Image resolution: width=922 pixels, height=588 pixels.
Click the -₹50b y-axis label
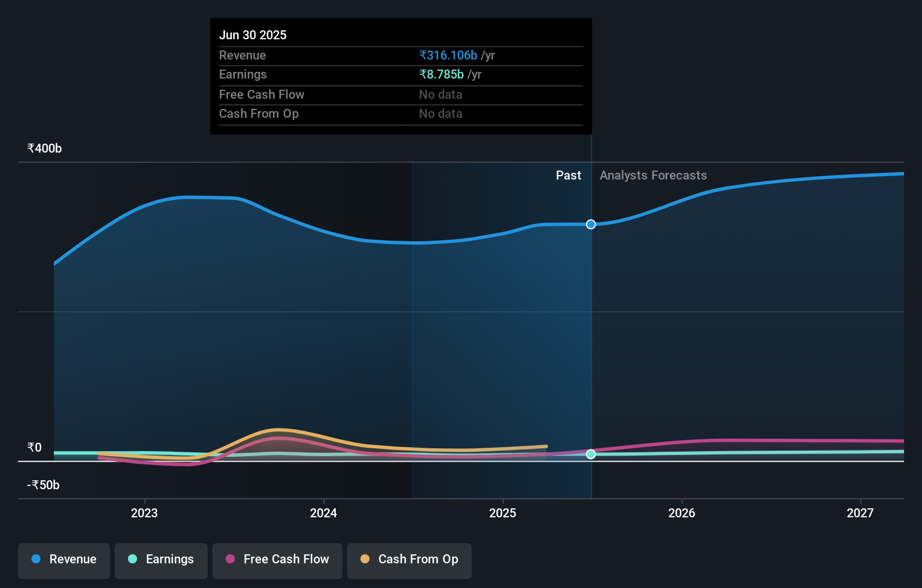click(43, 485)
